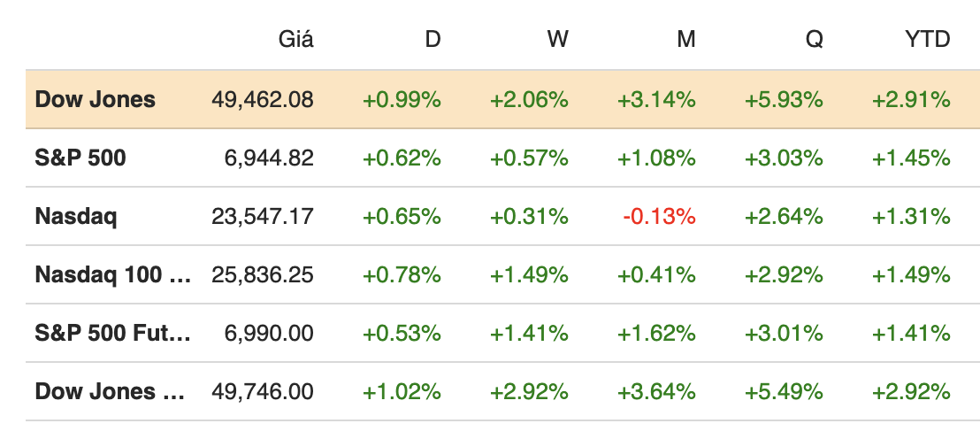This screenshot has width=980, height=439.
Task: Sort the table by the Giá column header
Action: [295, 39]
